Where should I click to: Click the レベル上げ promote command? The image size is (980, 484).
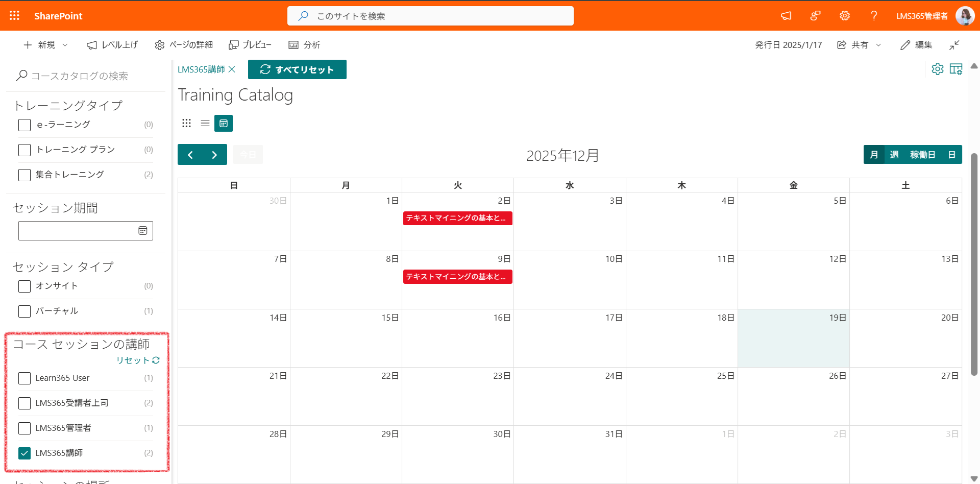(x=112, y=45)
